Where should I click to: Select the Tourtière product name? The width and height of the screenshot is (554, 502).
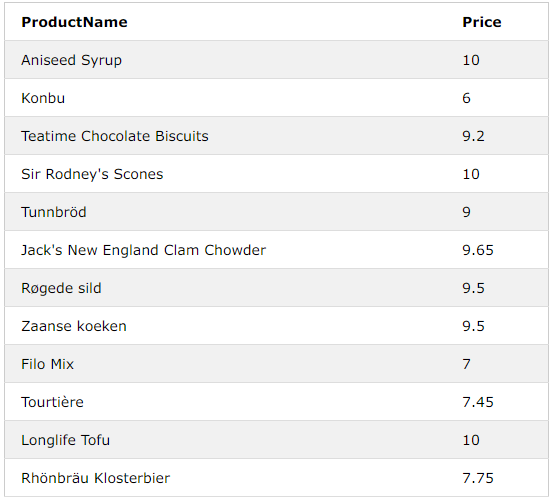click(x=52, y=402)
